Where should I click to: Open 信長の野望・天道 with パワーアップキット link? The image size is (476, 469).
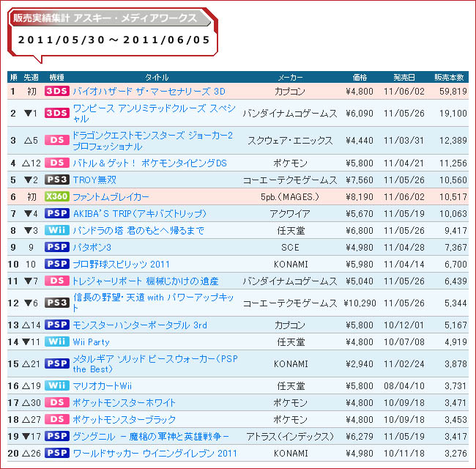(153, 303)
